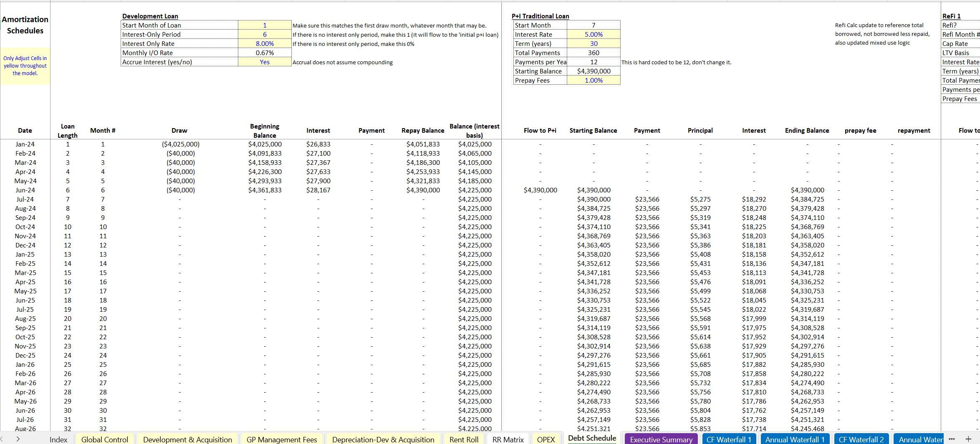
Task: Open Development & Acquisition sheet tab
Action: pyautogui.click(x=187, y=439)
